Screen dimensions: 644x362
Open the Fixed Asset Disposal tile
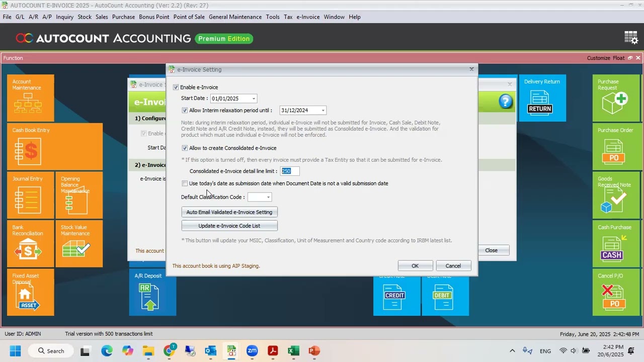31,292
